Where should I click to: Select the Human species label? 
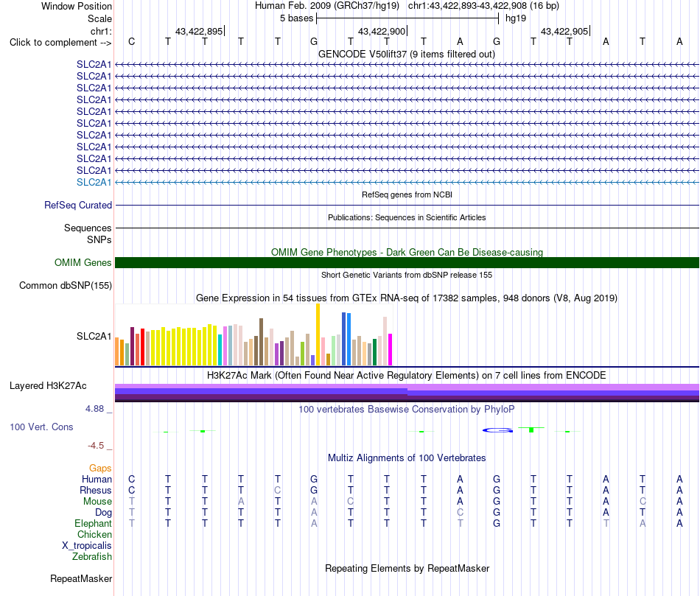[97, 479]
